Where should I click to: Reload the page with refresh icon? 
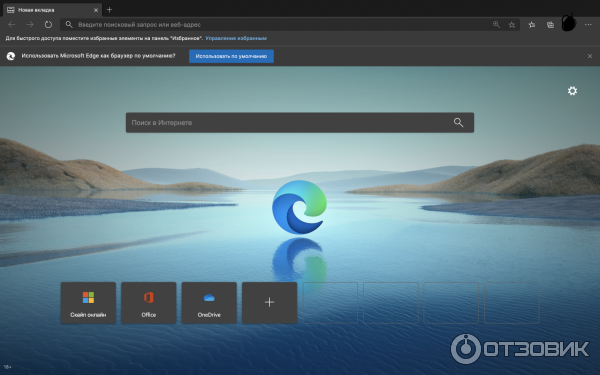pos(48,24)
